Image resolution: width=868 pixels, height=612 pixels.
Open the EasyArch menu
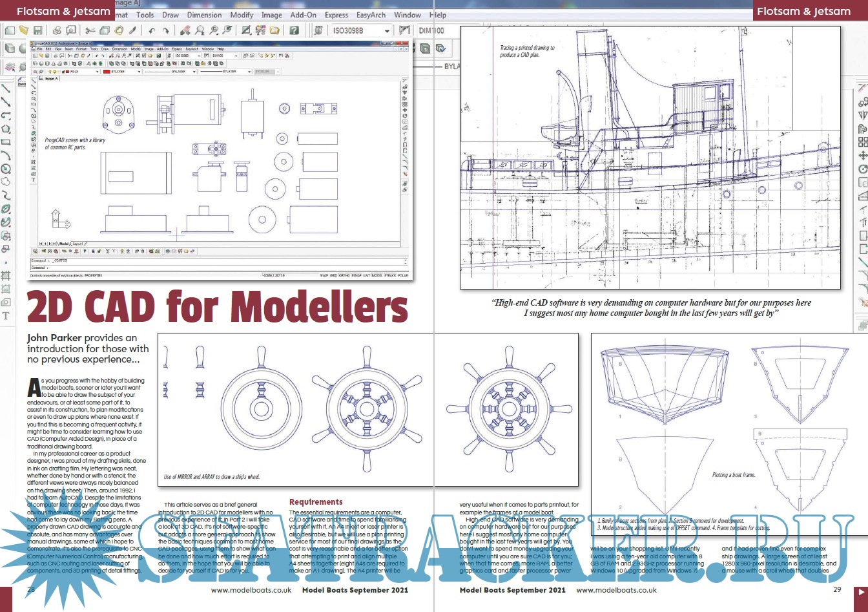click(371, 14)
